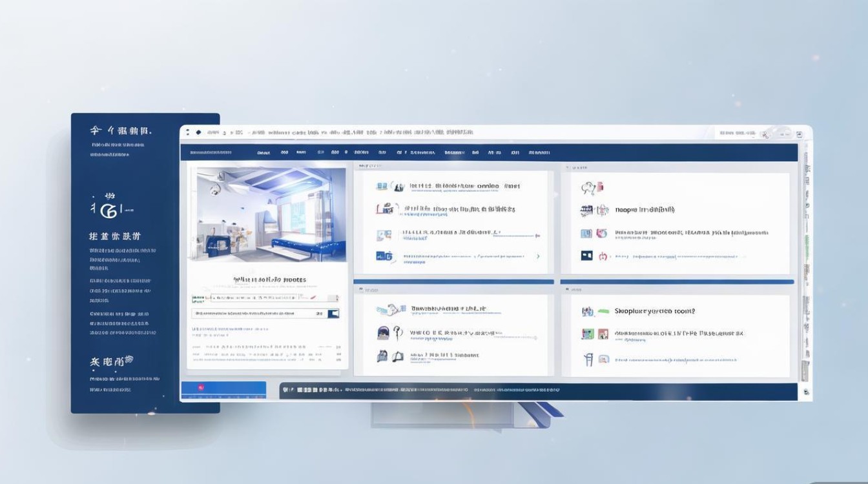
Task: Click the first row's icon in the top-middle card
Action: coord(381,186)
